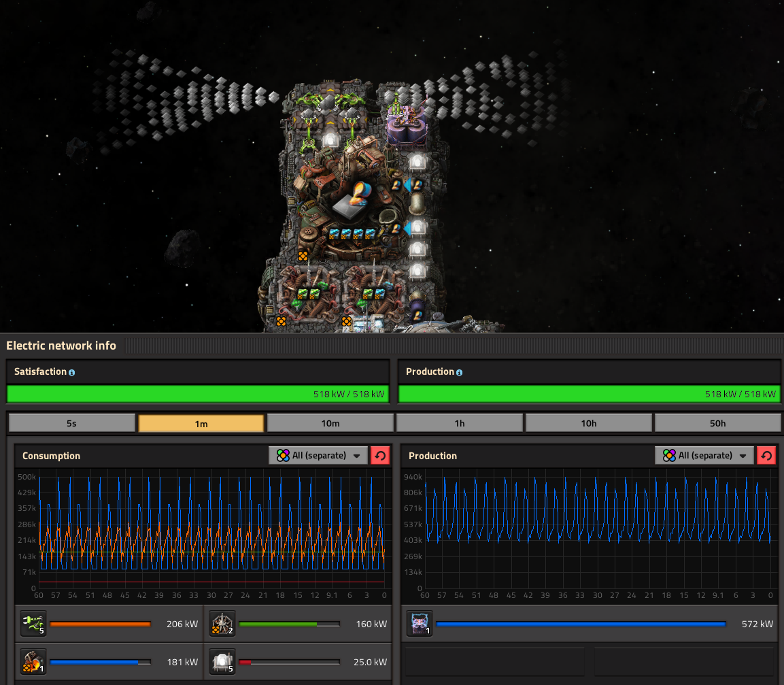Click the blue 572 kW production bar
Screen dimensions: 784x685
coord(581,624)
